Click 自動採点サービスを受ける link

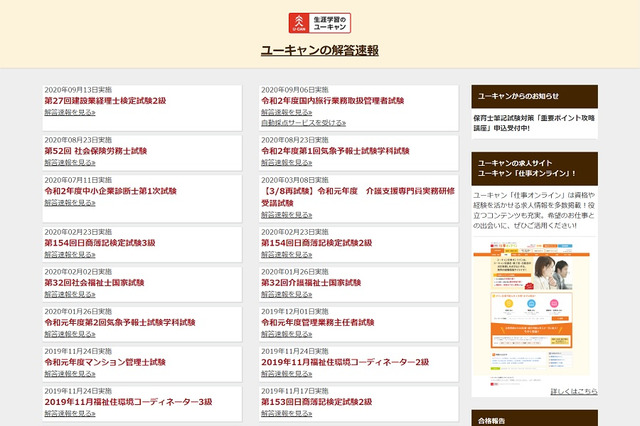pyautogui.click(x=303, y=123)
